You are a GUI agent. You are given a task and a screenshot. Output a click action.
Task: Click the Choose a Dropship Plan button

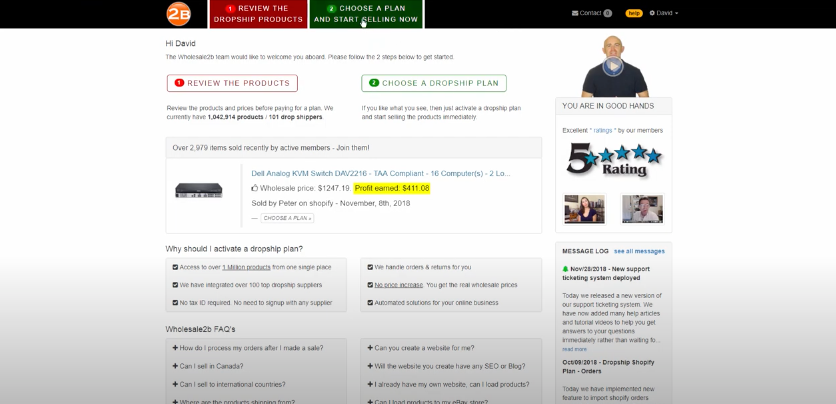(x=434, y=83)
